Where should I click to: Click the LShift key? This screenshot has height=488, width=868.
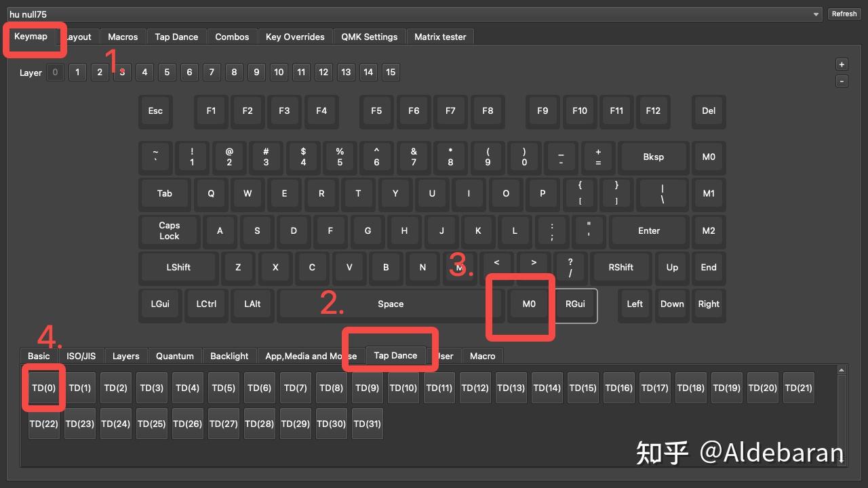178,267
